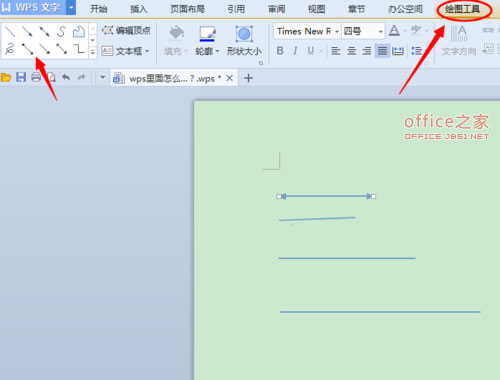
Task: Open the WPS 文字 menu dropdown arrow
Action: pyautogui.click(x=71, y=7)
